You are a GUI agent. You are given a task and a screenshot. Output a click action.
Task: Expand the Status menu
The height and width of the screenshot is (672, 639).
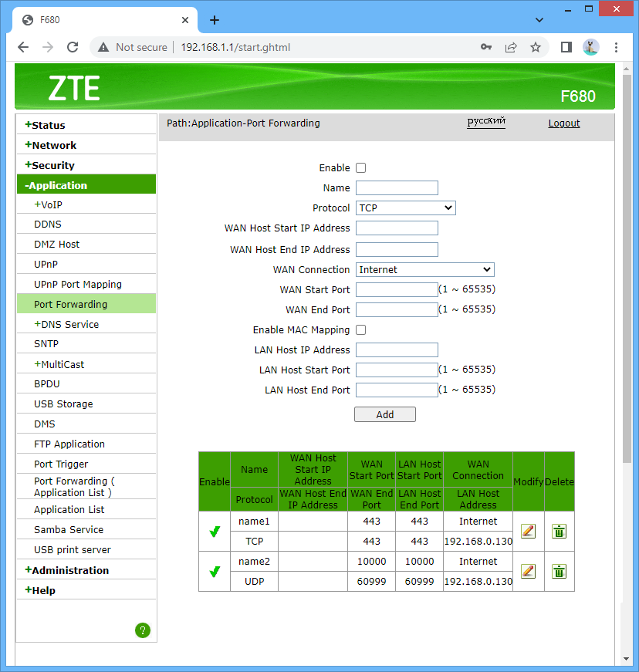pos(45,125)
